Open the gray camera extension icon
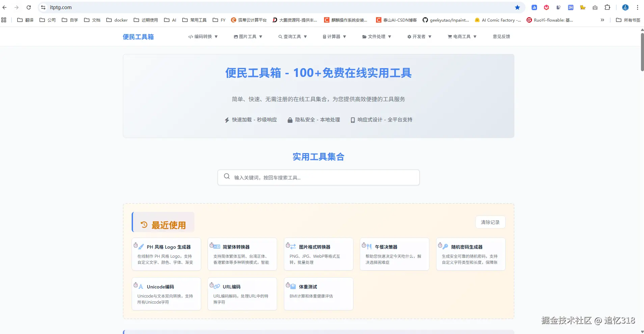 595,7
